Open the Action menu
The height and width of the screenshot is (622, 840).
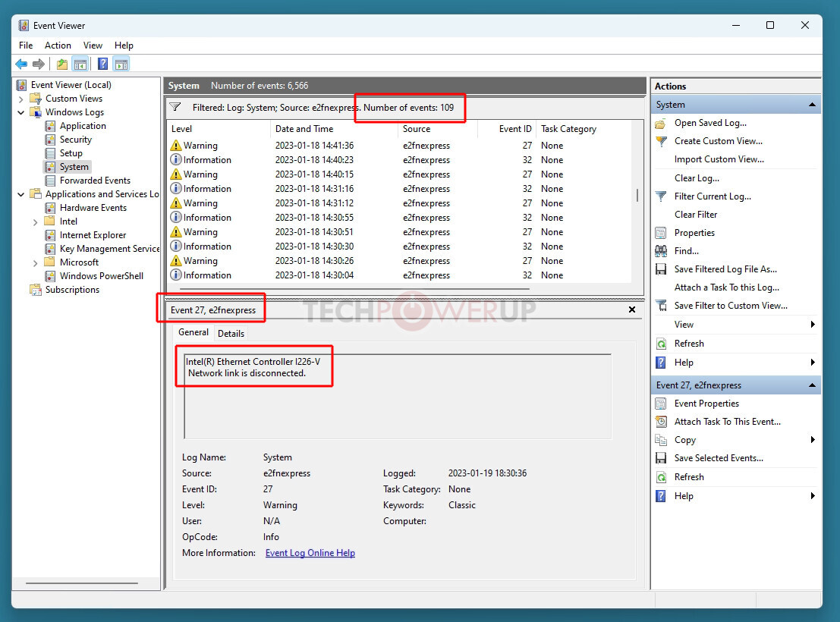pyautogui.click(x=58, y=46)
